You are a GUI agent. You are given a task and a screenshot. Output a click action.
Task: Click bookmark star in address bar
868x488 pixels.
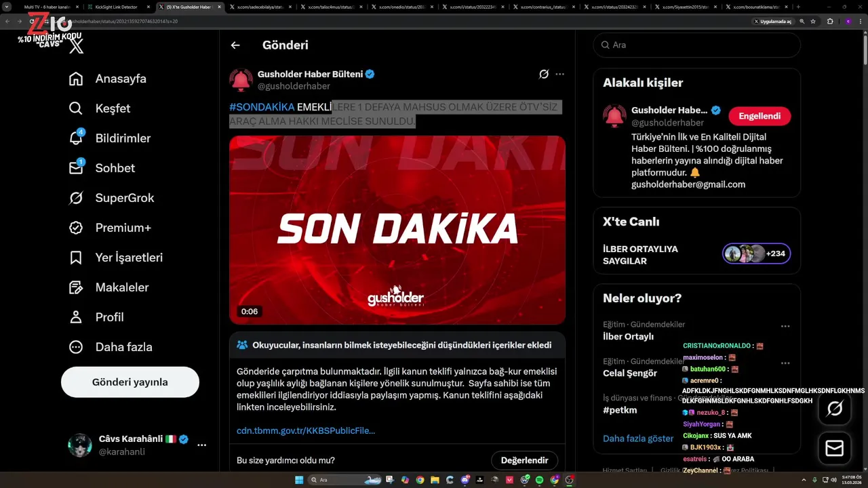[812, 22]
